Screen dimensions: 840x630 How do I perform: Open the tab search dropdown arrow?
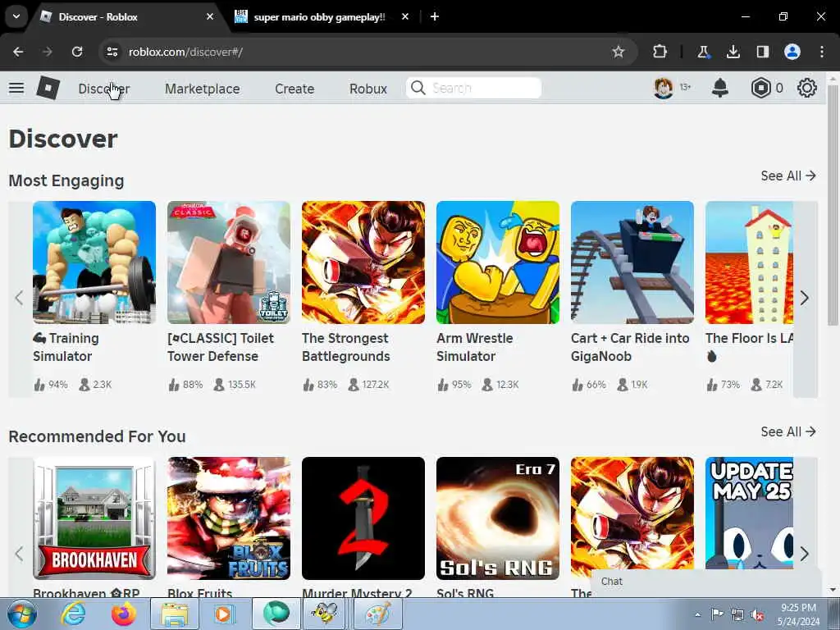tap(16, 16)
